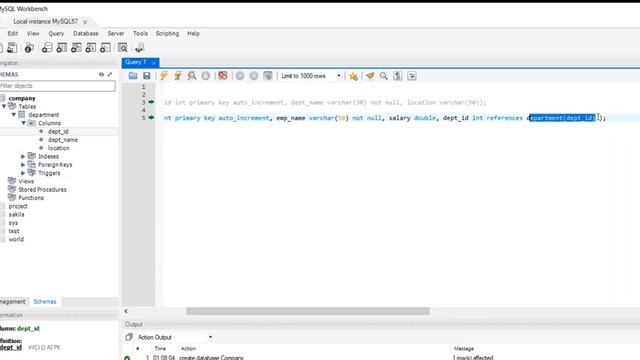The height and width of the screenshot is (360, 640).
Task: Expand the Triggers node
Action: pos(23,173)
